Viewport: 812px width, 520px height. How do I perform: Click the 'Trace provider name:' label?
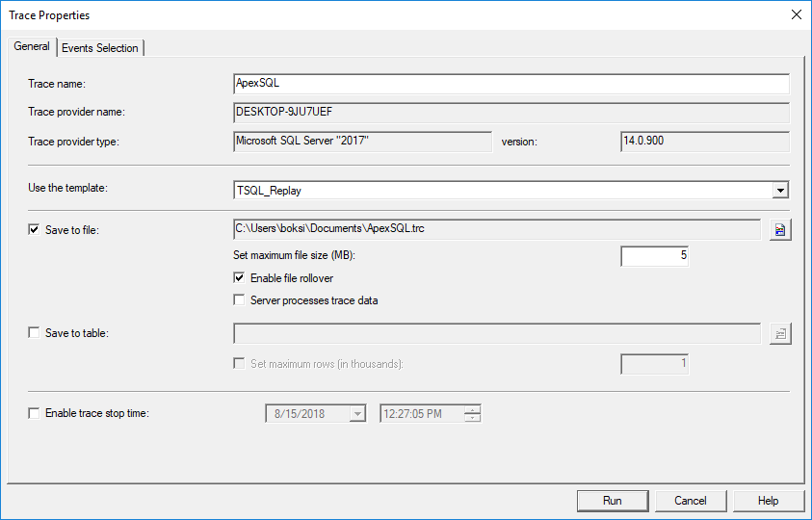click(x=77, y=112)
